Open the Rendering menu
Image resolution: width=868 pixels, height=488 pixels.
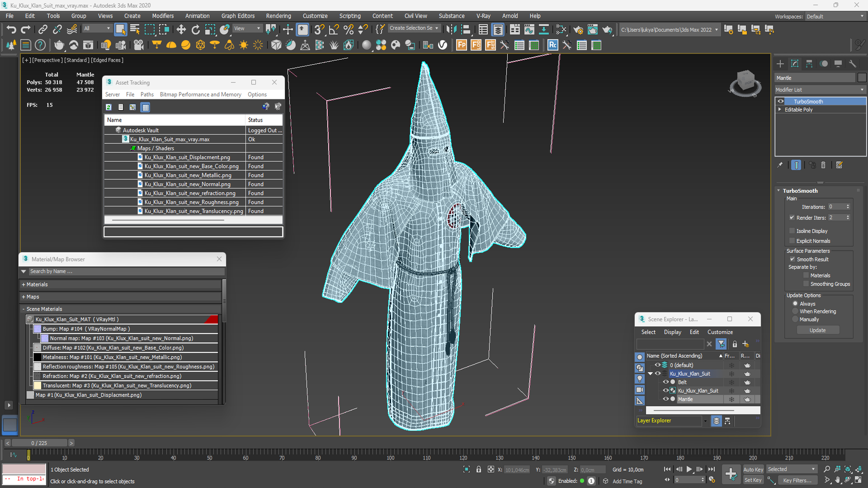pyautogui.click(x=278, y=16)
